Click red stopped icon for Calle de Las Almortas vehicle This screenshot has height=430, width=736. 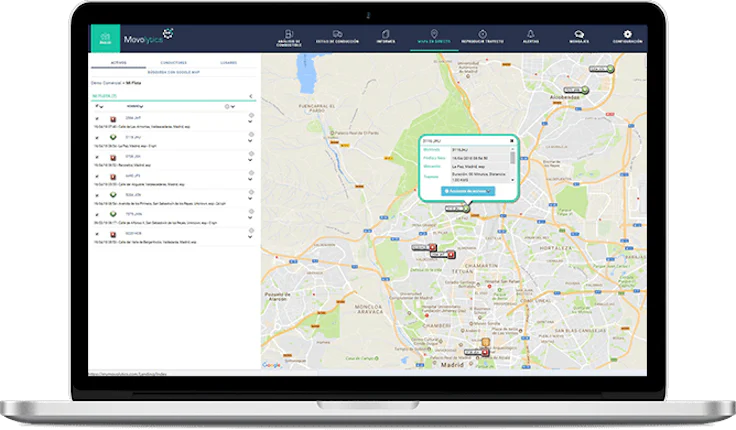[x=113, y=119]
